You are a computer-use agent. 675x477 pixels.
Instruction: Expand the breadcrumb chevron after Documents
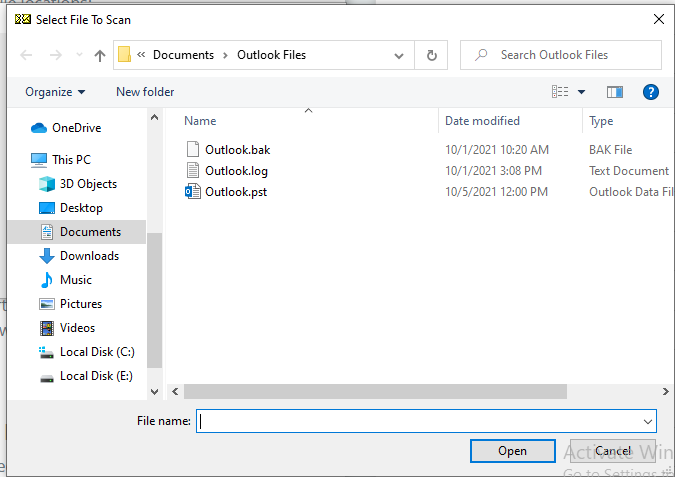(x=225, y=55)
